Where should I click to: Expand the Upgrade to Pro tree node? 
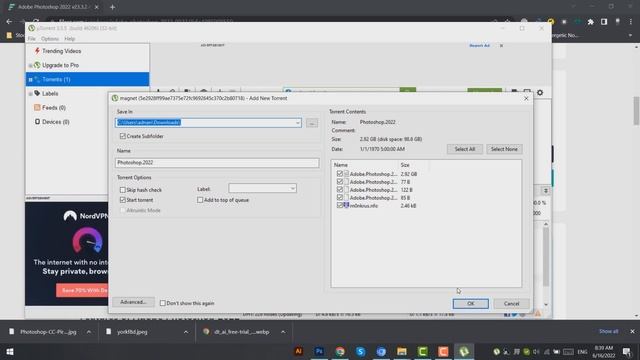click(x=30, y=65)
